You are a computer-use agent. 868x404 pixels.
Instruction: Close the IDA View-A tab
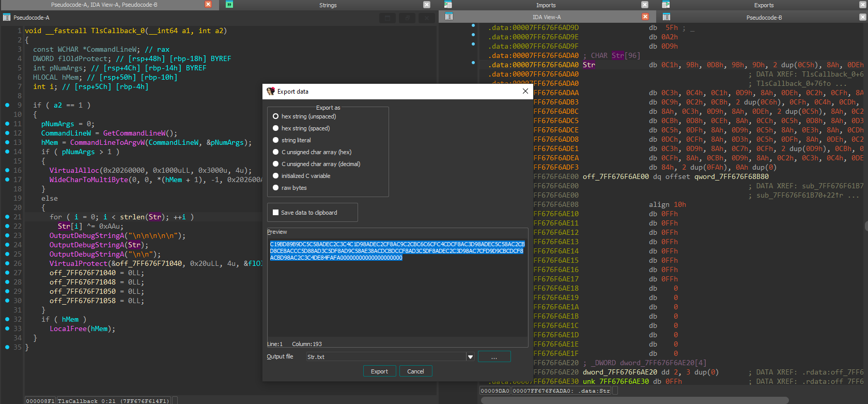point(645,17)
